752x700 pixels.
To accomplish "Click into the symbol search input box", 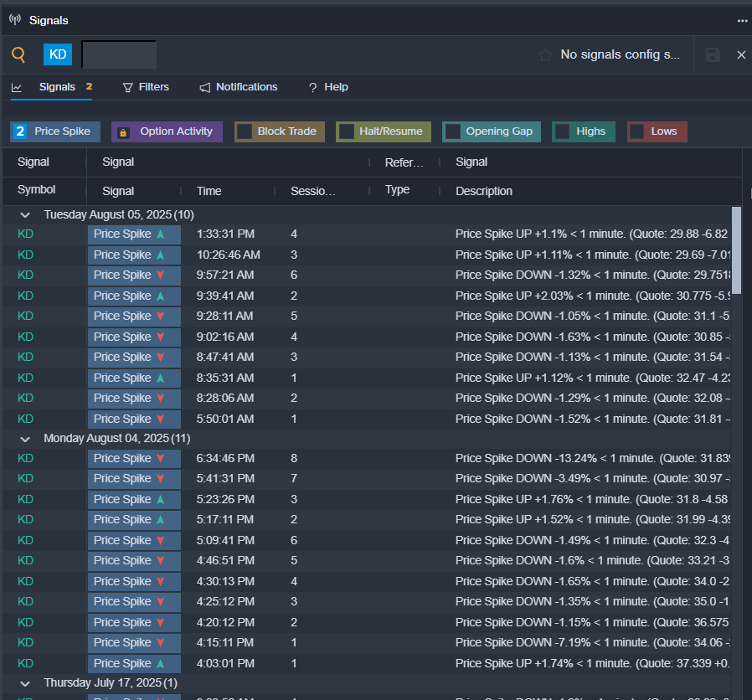I will pos(119,54).
